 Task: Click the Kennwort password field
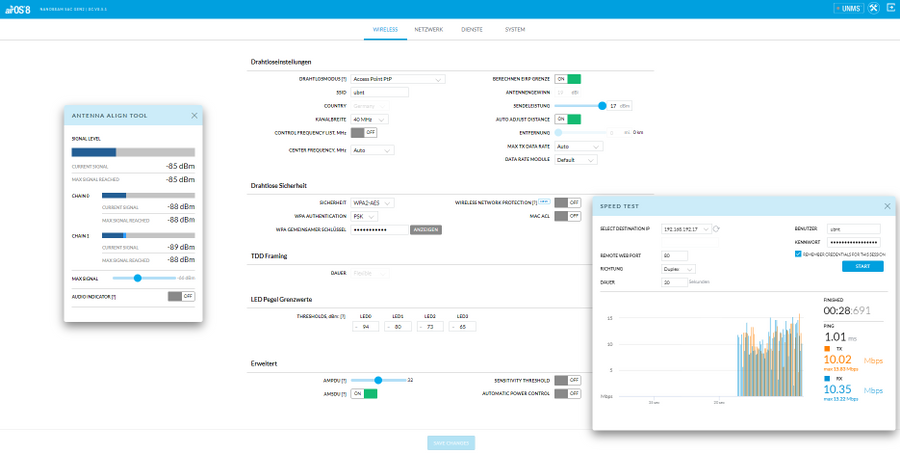pyautogui.click(x=854, y=242)
